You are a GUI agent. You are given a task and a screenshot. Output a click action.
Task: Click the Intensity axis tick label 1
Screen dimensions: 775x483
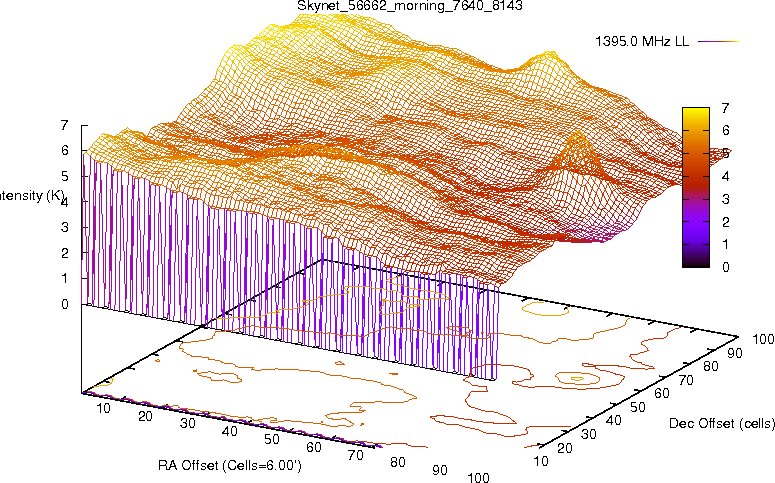64,279
